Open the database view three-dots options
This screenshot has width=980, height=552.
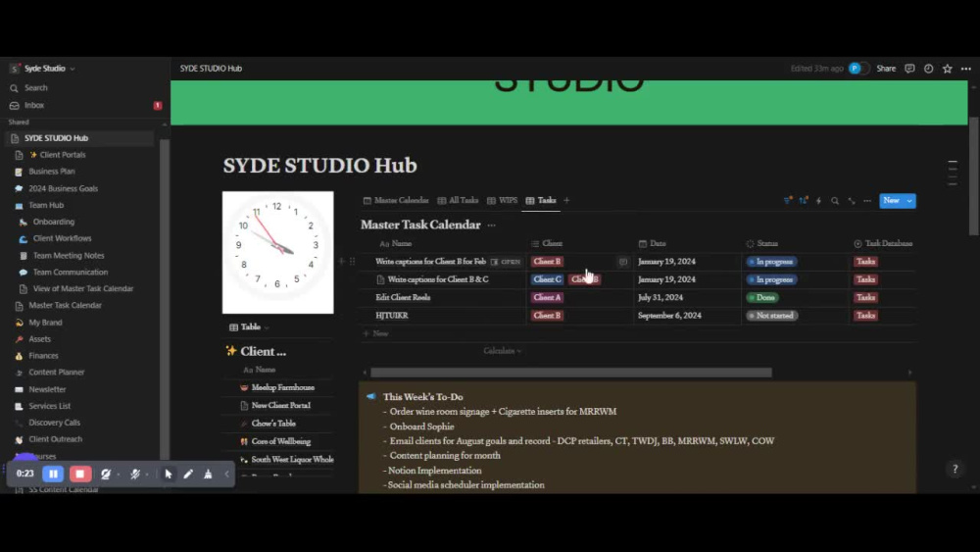point(867,201)
